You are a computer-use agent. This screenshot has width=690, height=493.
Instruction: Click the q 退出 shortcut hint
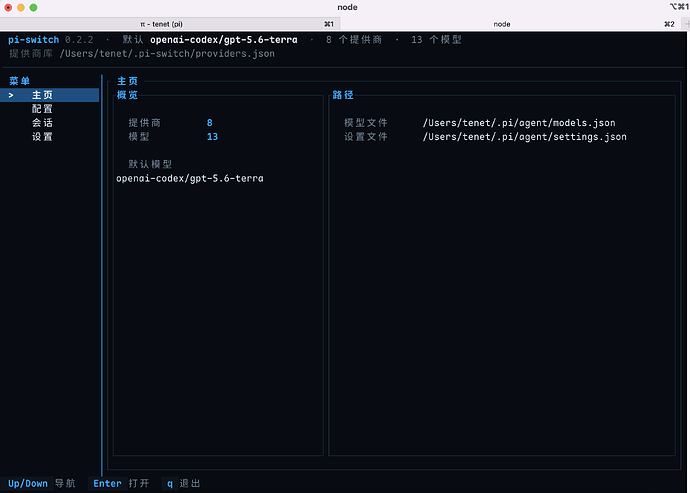coord(183,483)
